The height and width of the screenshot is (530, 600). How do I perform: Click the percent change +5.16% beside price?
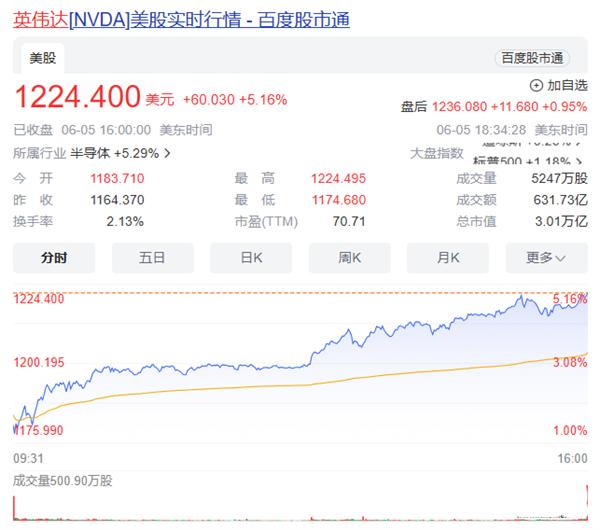(263, 100)
